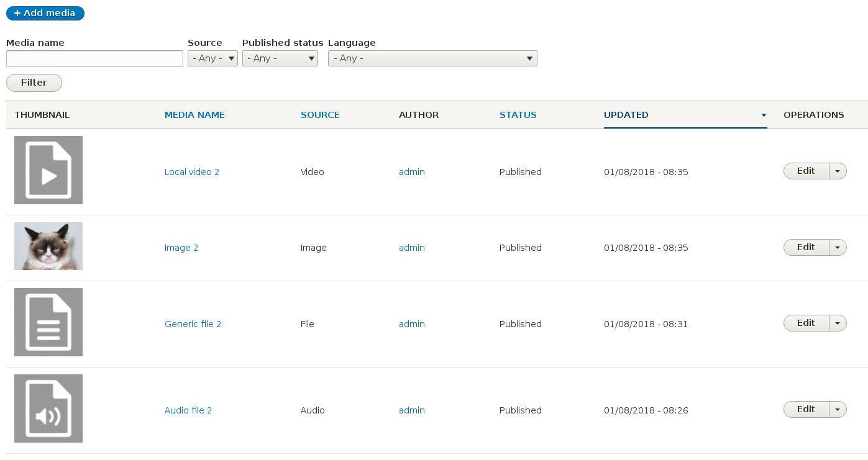This screenshot has width=868, height=460.
Task: Focus the Media name text field
Action: 94,58
